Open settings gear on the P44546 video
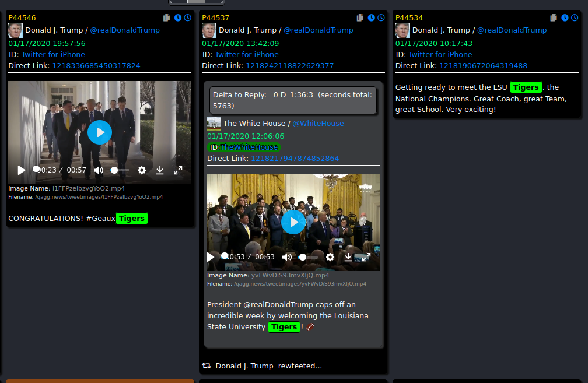Viewport: 588px width, 383px height. click(142, 170)
